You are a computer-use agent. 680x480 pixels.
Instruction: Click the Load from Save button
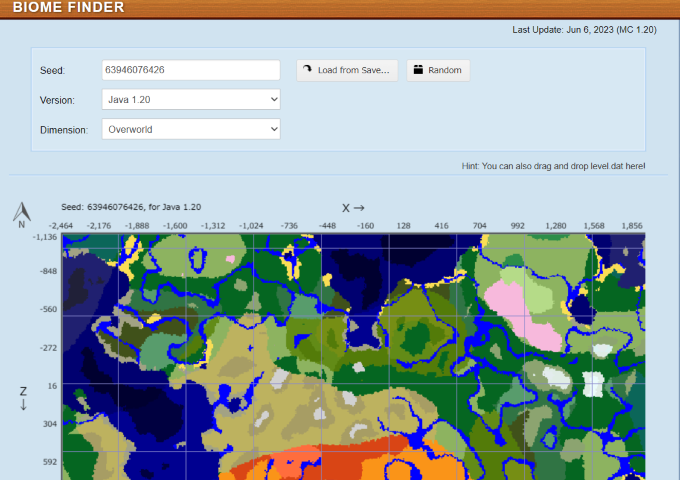[347, 70]
